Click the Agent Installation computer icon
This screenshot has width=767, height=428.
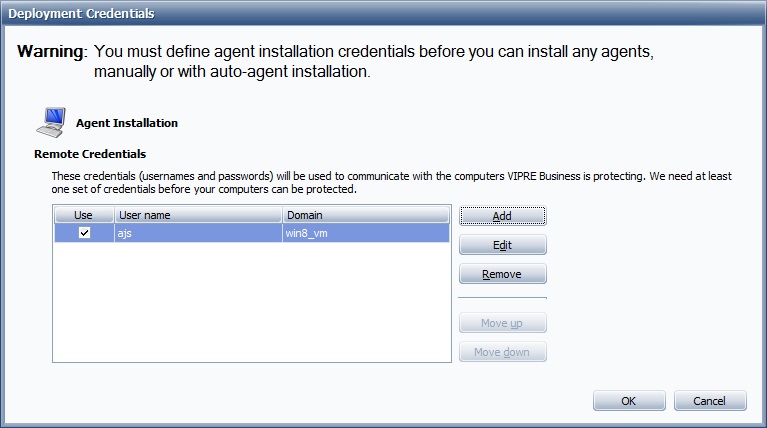pos(51,123)
